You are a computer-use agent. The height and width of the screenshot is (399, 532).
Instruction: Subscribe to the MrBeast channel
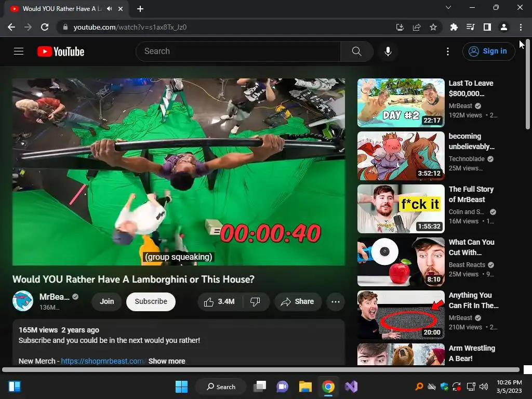click(151, 301)
